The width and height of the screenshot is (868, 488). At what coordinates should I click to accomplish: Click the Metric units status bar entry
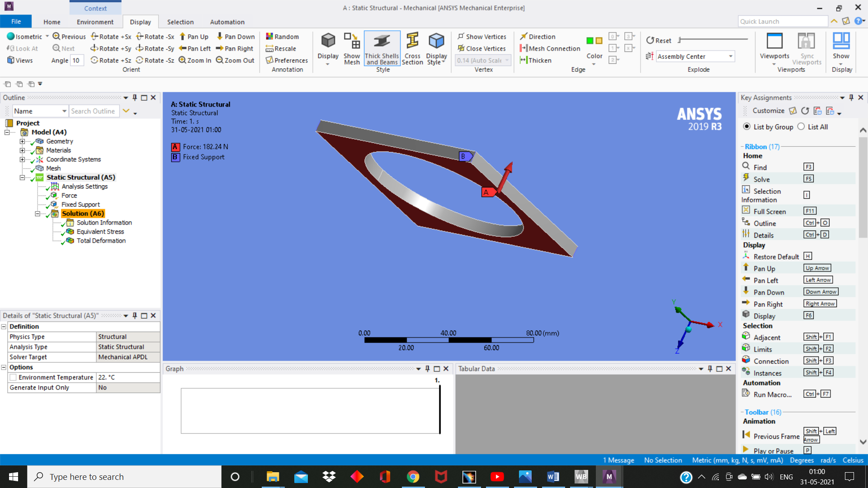click(737, 460)
